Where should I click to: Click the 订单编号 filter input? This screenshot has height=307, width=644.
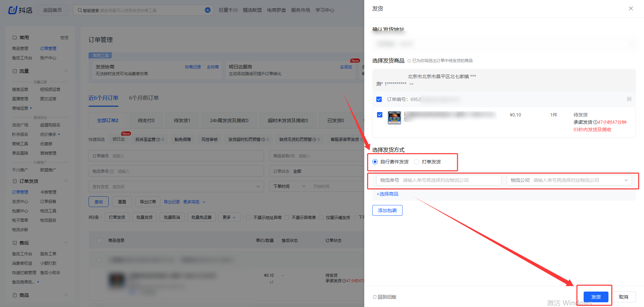tap(176, 156)
